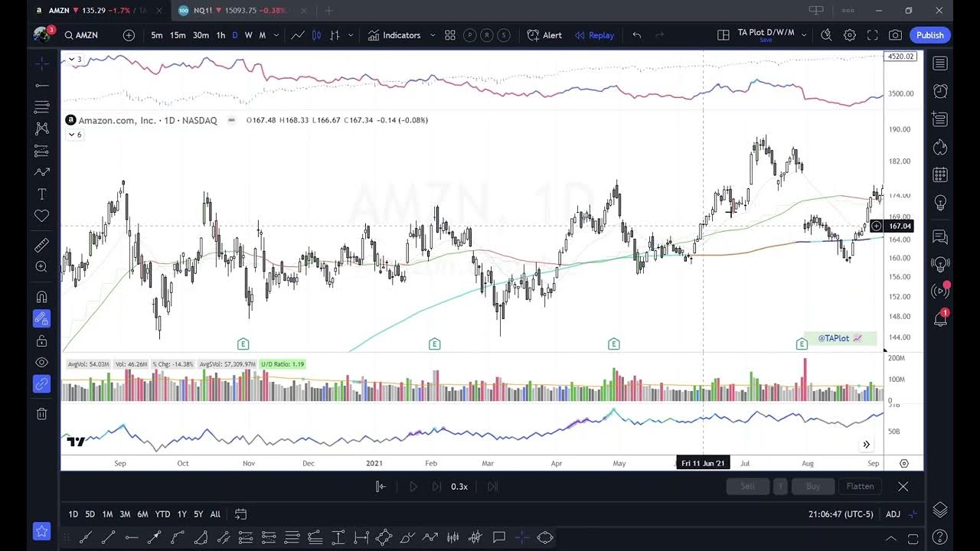Open object tree layers panel
Image resolution: width=980 pixels, height=551 pixels.
940,510
